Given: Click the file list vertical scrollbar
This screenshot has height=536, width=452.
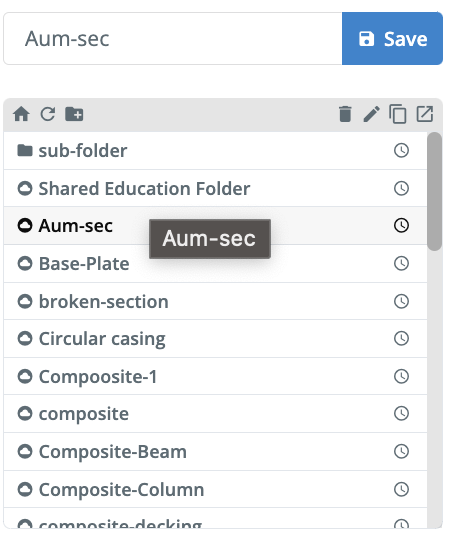Looking at the screenshot, I should pyautogui.click(x=435, y=191).
